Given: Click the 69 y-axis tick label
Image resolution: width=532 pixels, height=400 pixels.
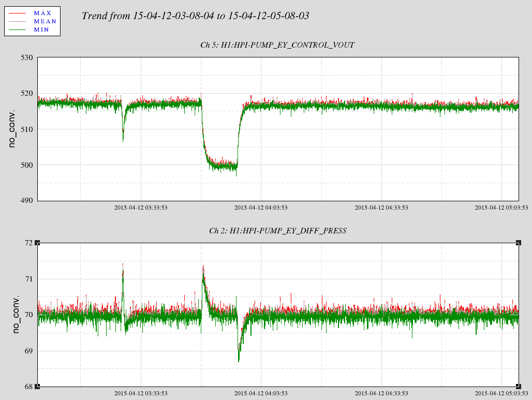Looking at the screenshot, I should 29,351.
